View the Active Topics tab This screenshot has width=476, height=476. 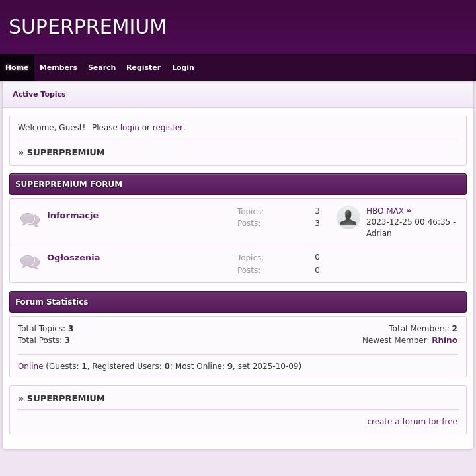pos(39,94)
